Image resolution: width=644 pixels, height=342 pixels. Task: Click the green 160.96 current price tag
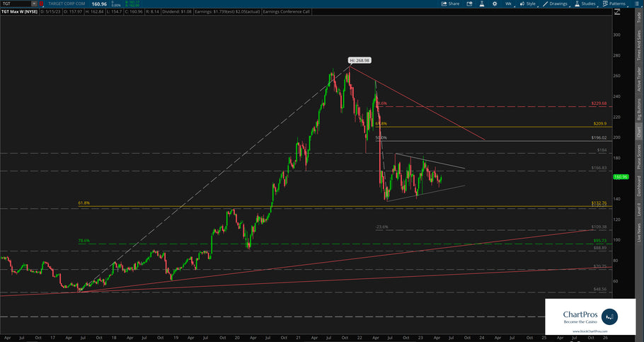621,177
